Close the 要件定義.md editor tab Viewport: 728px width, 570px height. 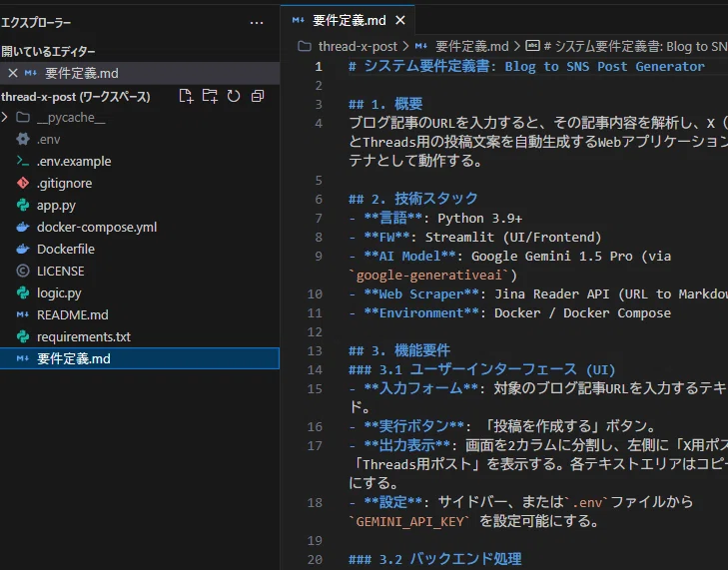[400, 20]
